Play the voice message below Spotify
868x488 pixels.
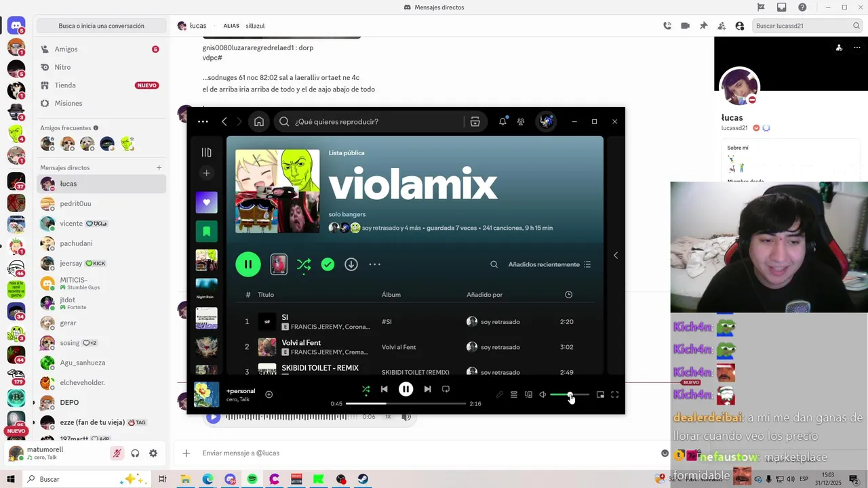(213, 417)
